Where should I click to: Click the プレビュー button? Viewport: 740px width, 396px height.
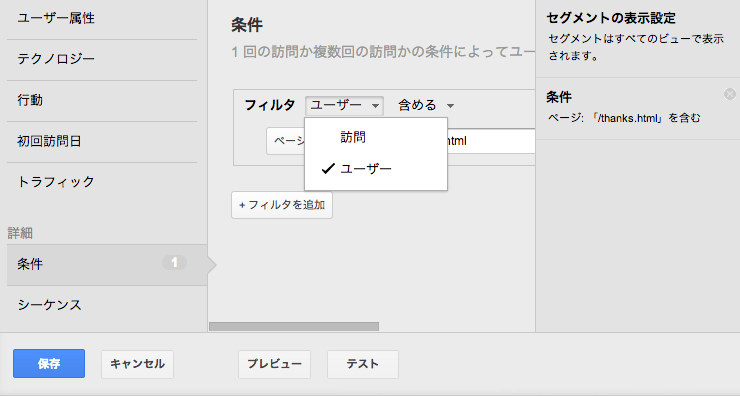point(274,364)
